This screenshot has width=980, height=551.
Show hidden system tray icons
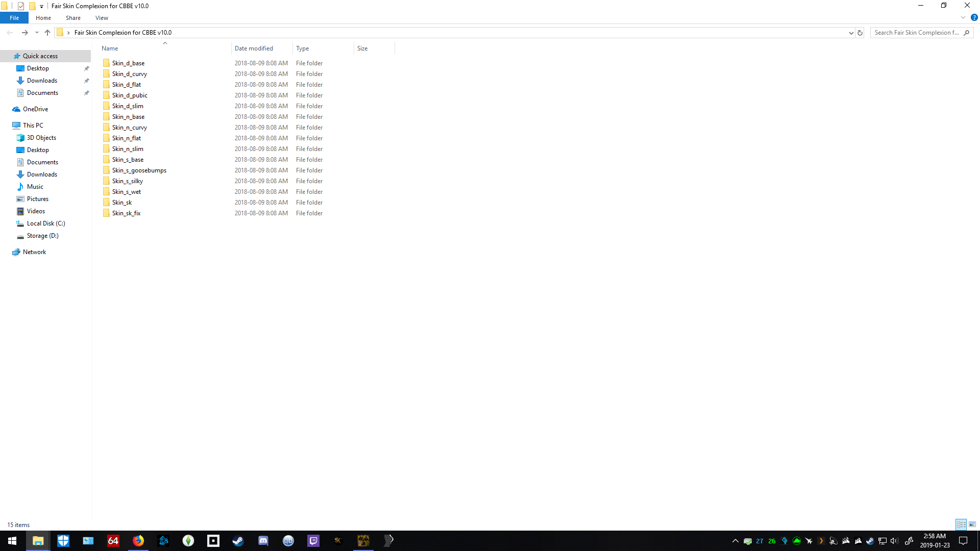(x=736, y=541)
